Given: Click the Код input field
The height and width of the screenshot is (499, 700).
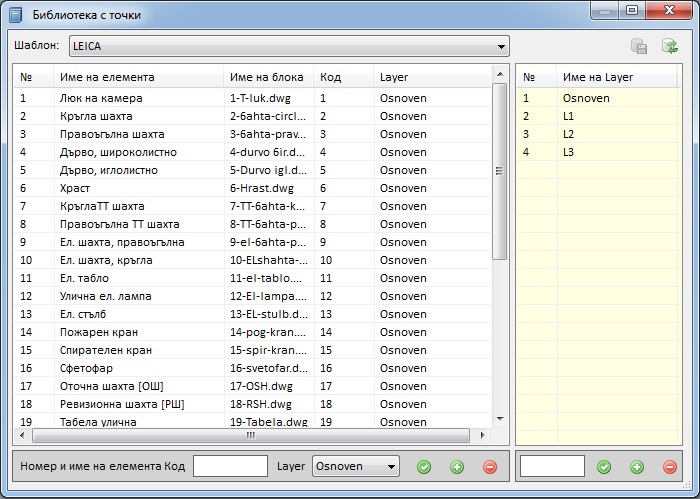Looking at the screenshot, I should (x=229, y=466).
